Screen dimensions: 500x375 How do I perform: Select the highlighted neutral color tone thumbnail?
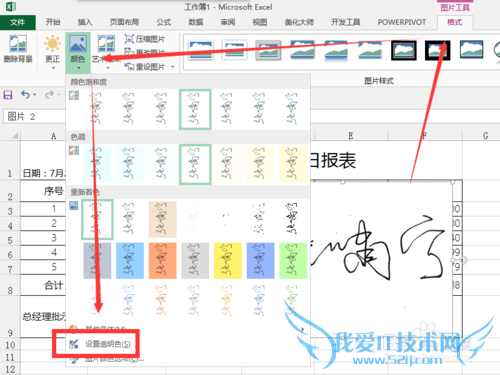[195, 164]
